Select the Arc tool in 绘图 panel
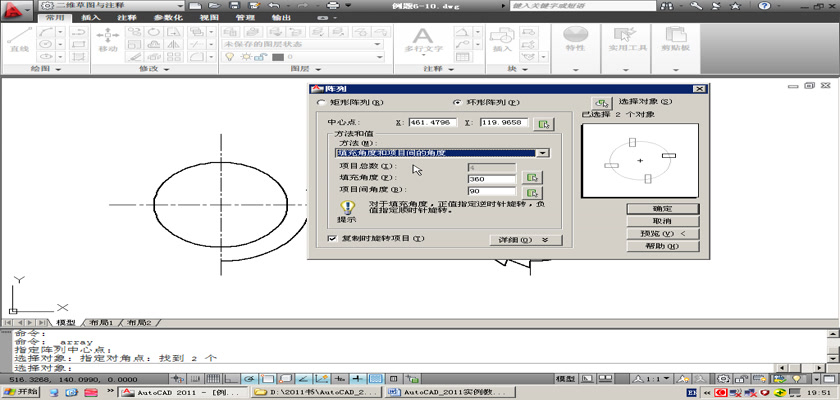The height and width of the screenshot is (400, 840). point(47,32)
